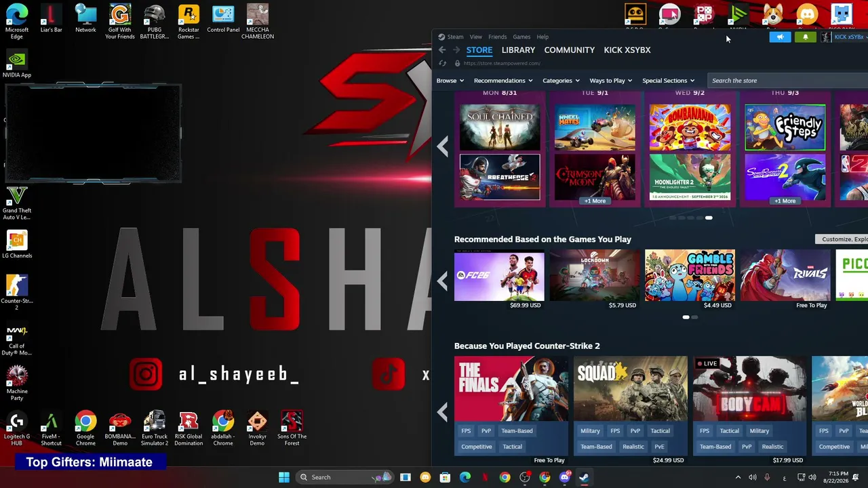
Task: Expand the Categories dropdown
Action: coord(561,81)
